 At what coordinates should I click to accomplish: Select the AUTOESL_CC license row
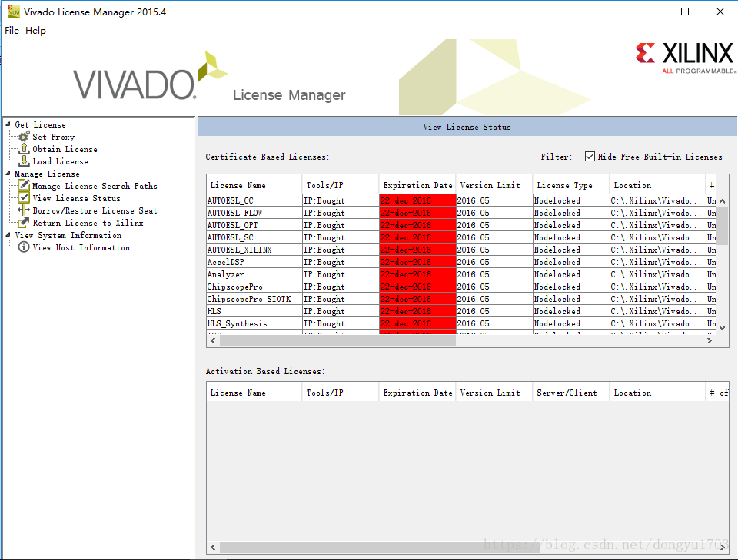pyautogui.click(x=462, y=200)
